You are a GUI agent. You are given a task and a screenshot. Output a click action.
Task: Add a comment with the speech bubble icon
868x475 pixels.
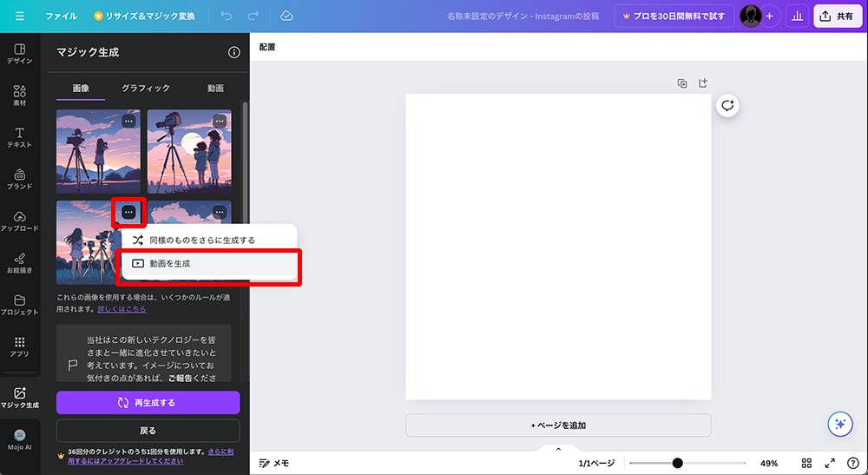(x=727, y=105)
